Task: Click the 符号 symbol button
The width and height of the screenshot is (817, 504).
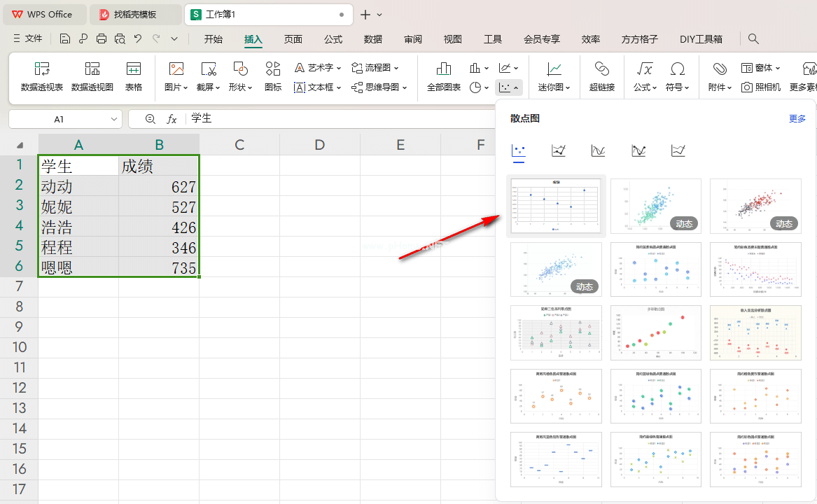Action: 678,76
